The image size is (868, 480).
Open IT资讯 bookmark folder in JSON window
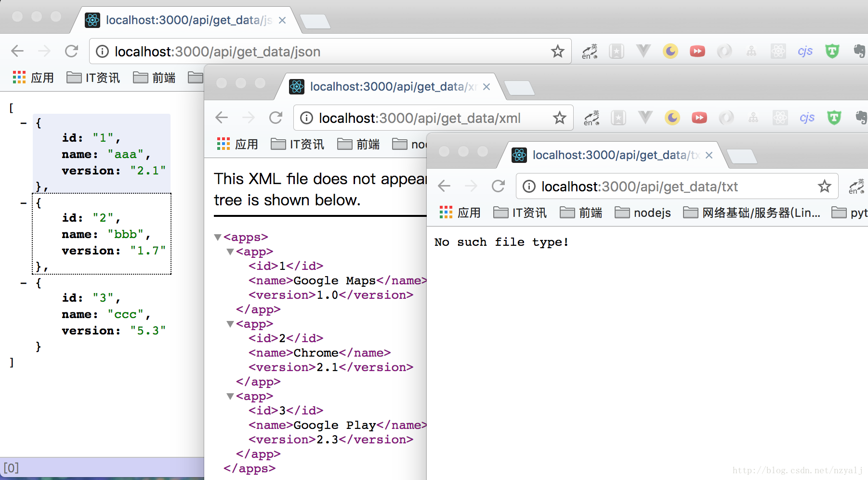[93, 78]
